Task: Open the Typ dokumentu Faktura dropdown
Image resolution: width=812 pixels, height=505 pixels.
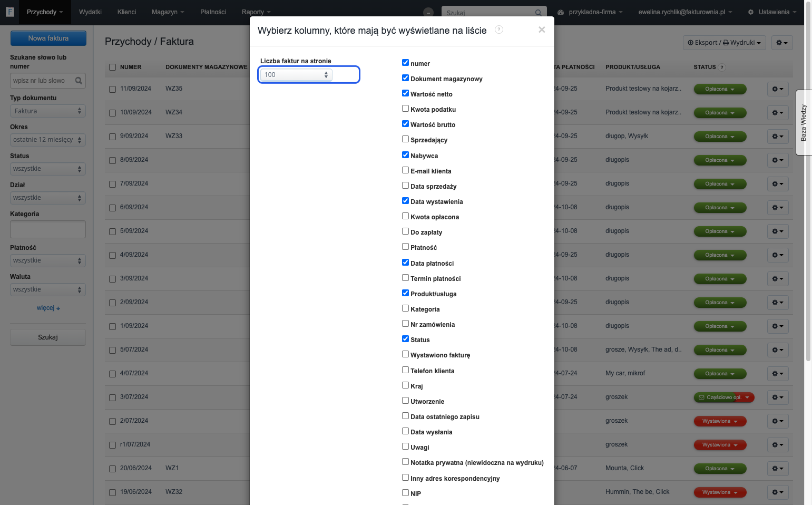Action: (x=48, y=111)
